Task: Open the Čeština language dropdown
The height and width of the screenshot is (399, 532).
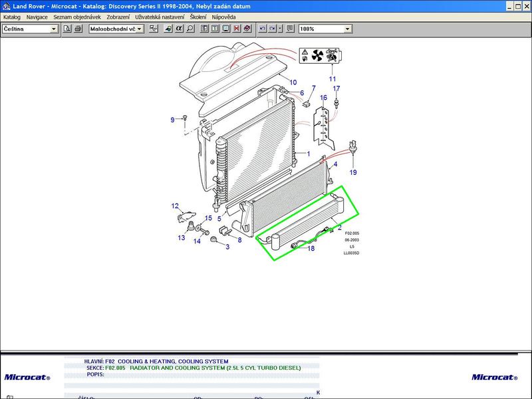Action: coord(54,29)
